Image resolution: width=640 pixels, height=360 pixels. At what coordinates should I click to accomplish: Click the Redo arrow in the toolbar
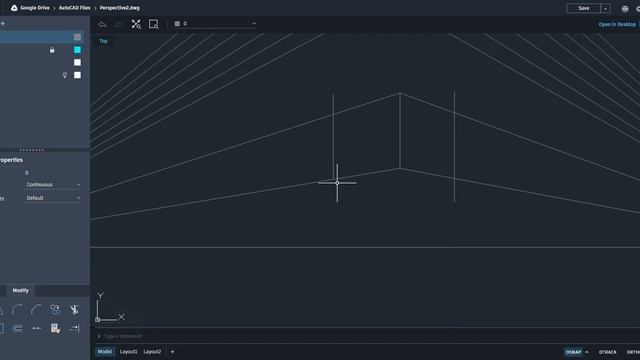pyautogui.click(x=119, y=24)
